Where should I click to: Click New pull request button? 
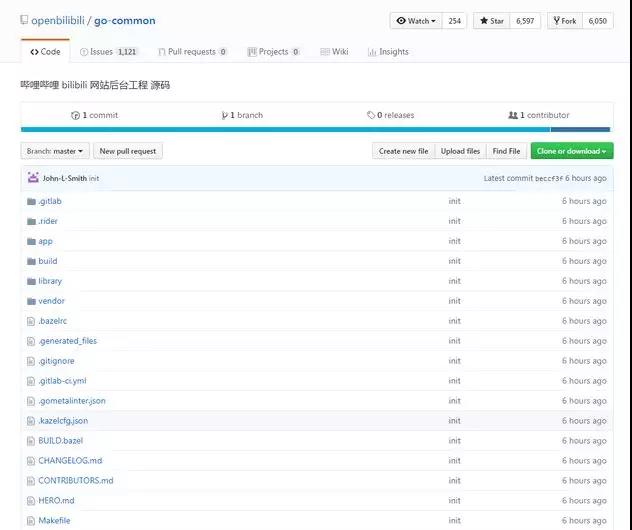tap(128, 151)
